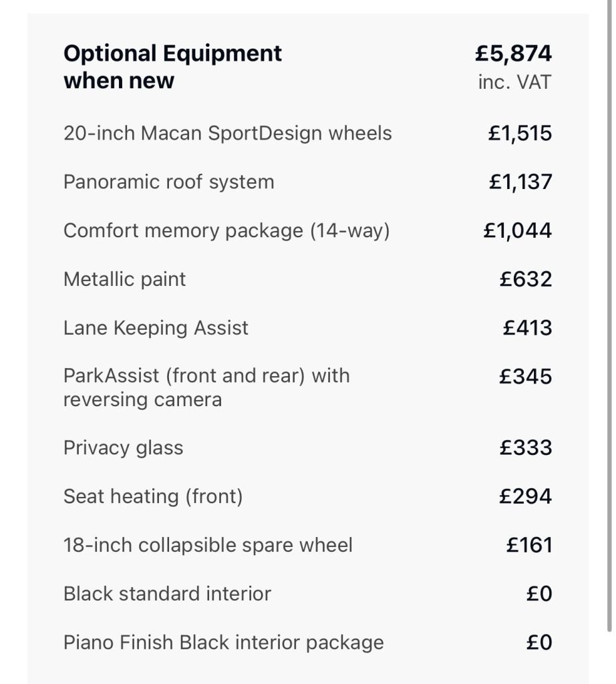Image resolution: width=616 pixels, height=684 pixels.
Task: Select Lane Keeping Assist item
Action: tap(156, 328)
